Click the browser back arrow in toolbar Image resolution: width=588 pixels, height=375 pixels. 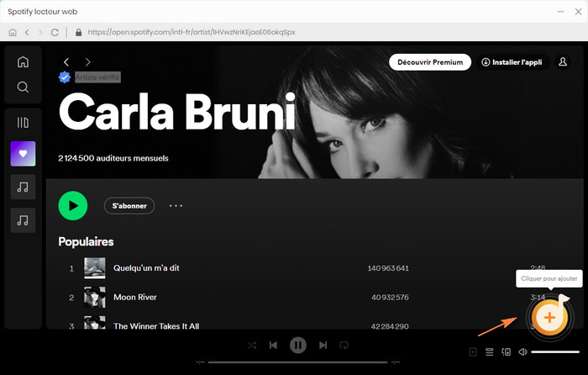(x=27, y=32)
